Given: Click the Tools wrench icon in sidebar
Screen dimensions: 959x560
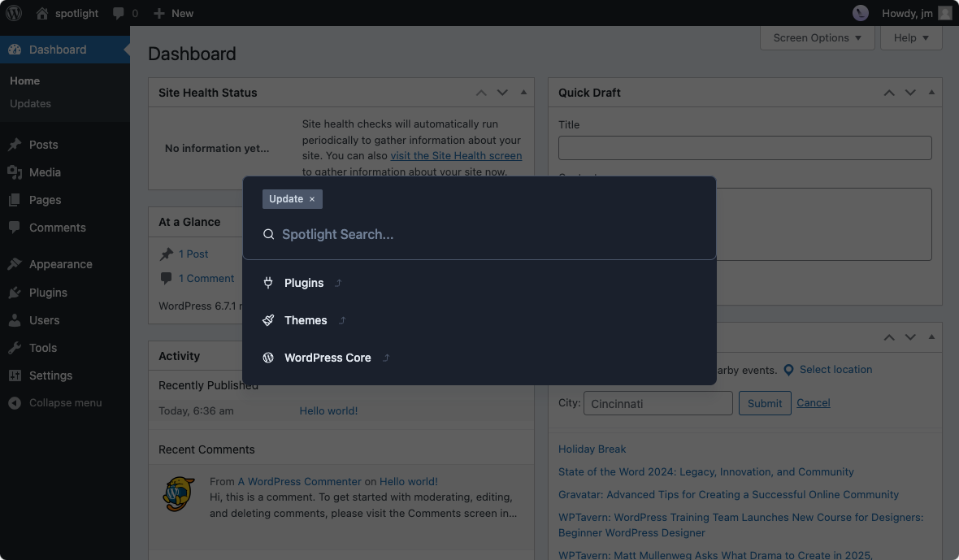Looking at the screenshot, I should tap(15, 348).
